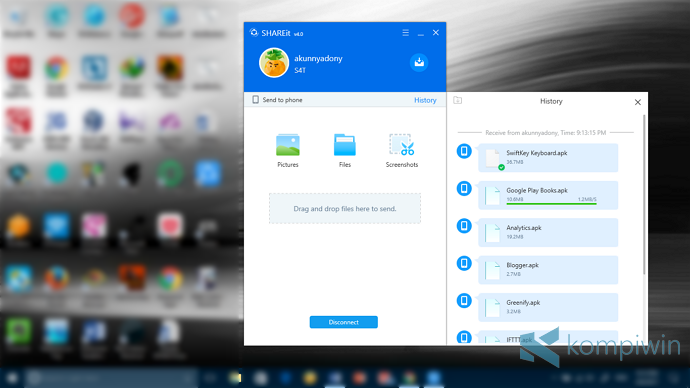This screenshot has width=690, height=388.
Task: Click the phone icon beside Send to phone
Action: pos(255,100)
